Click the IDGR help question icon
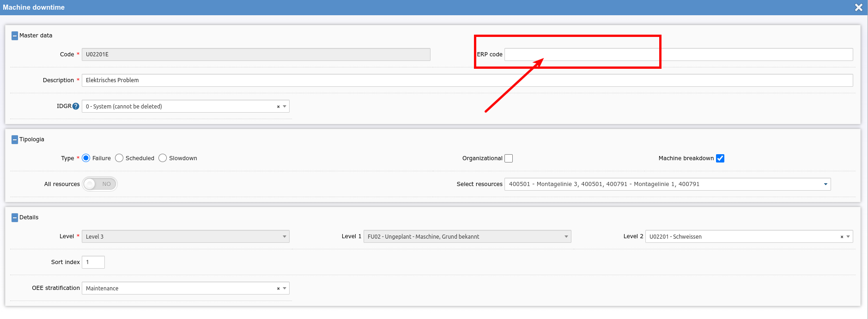The width and height of the screenshot is (868, 319). point(76,106)
